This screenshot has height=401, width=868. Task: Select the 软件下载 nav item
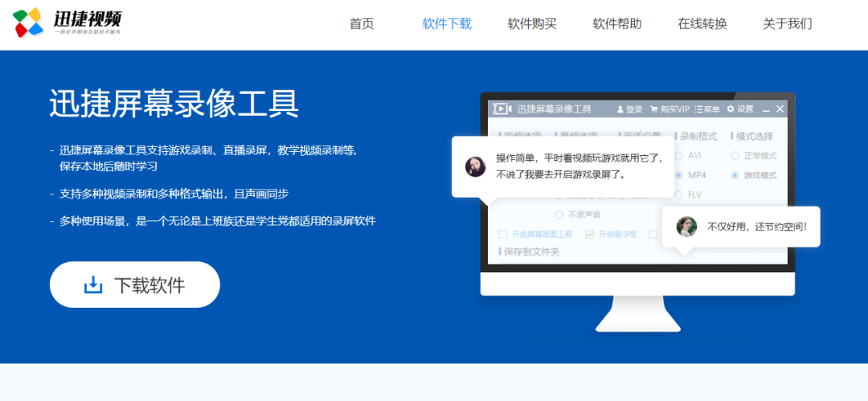click(447, 24)
